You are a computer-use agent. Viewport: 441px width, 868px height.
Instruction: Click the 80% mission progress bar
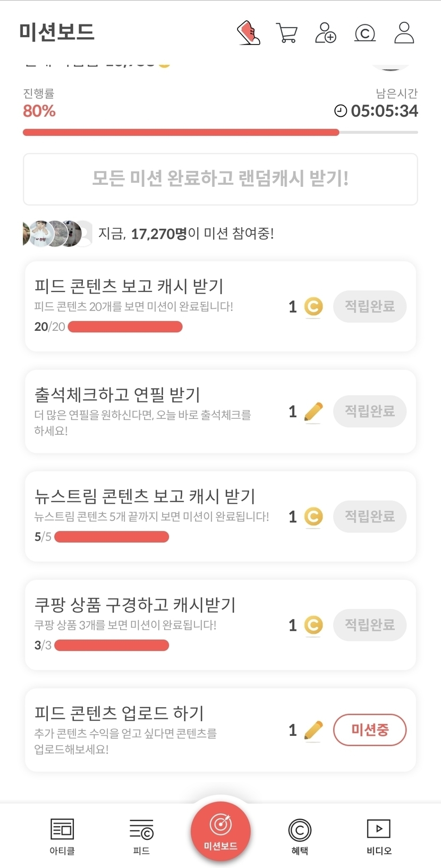pyautogui.click(x=181, y=132)
